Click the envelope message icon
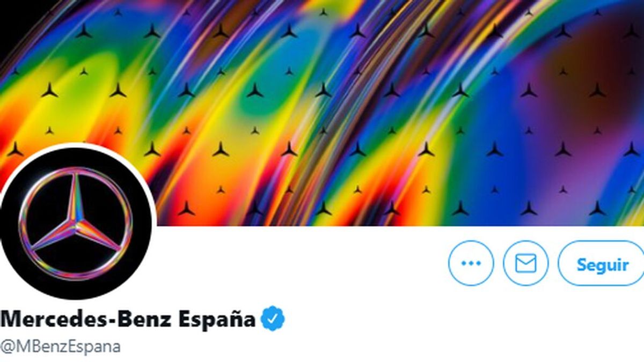 (x=526, y=263)
